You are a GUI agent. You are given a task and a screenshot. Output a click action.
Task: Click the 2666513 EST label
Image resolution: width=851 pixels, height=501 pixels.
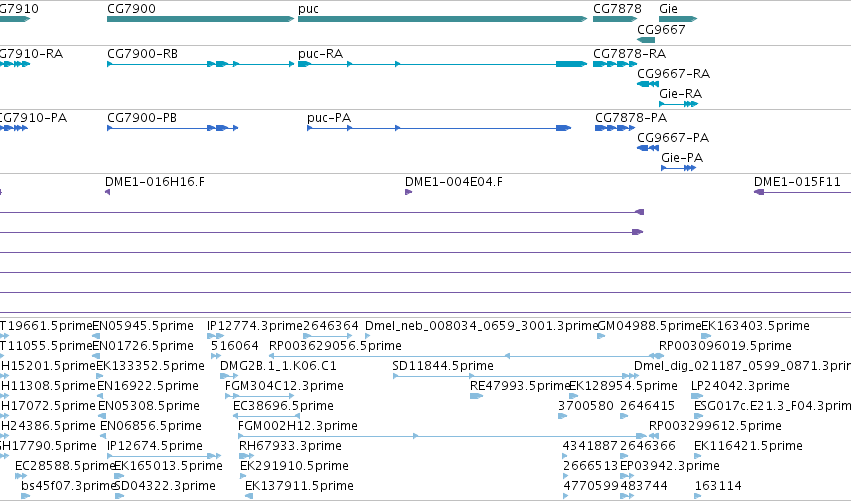pyautogui.click(x=591, y=466)
